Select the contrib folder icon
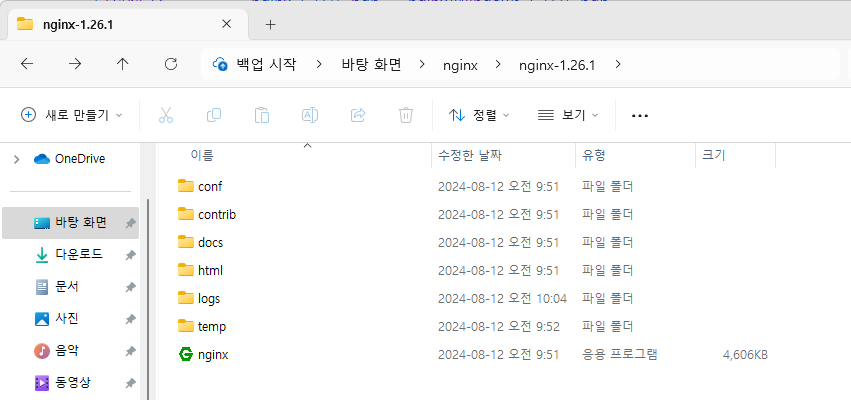This screenshot has height=400, width=851. click(186, 214)
